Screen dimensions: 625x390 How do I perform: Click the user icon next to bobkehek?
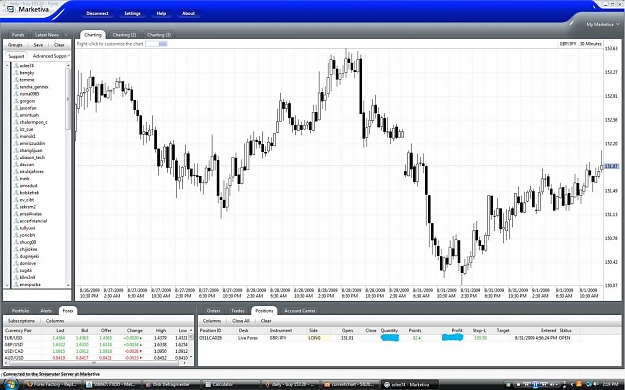click(x=16, y=193)
